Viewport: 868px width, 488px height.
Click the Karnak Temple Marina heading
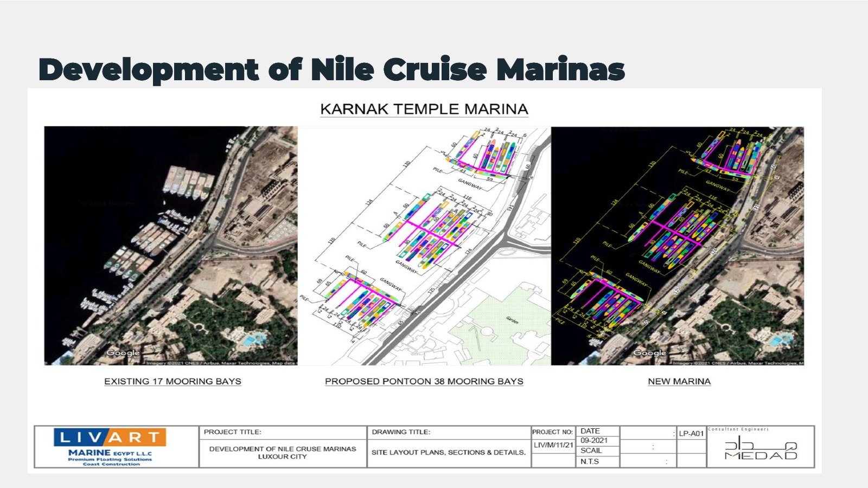[x=424, y=109]
